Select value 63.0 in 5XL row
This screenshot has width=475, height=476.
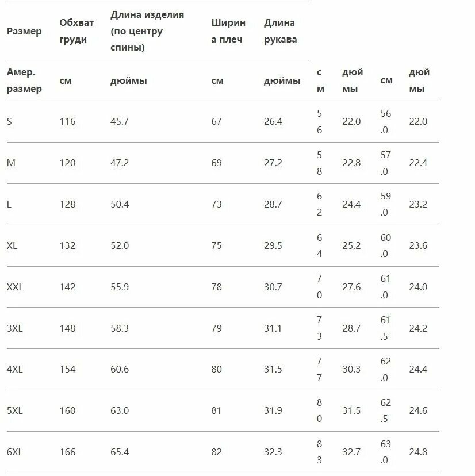[x=120, y=410]
